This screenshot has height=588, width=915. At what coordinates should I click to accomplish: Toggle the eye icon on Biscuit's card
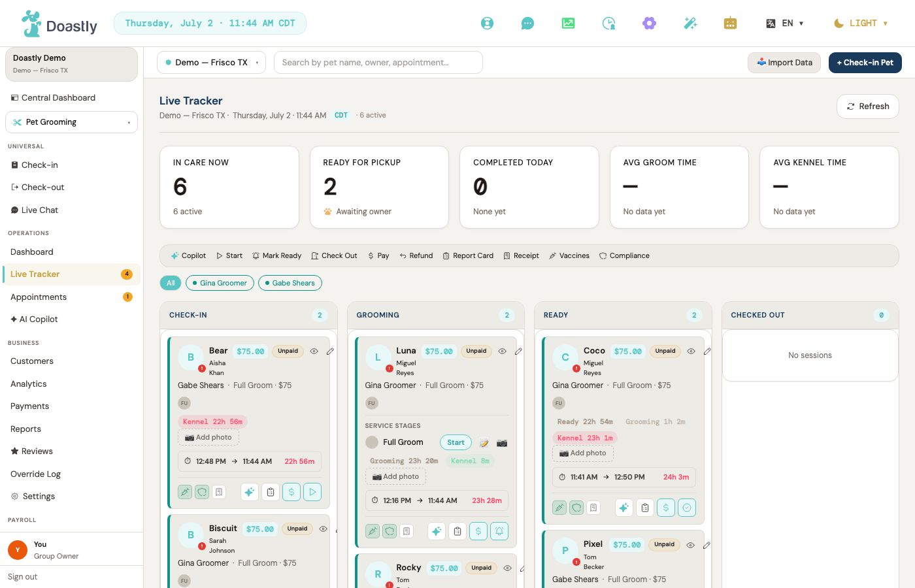click(324, 529)
